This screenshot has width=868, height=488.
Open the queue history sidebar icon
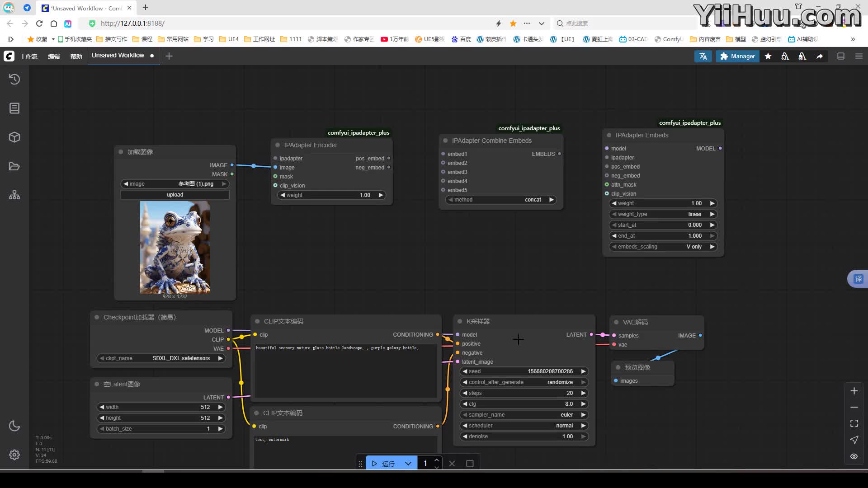pos(14,79)
